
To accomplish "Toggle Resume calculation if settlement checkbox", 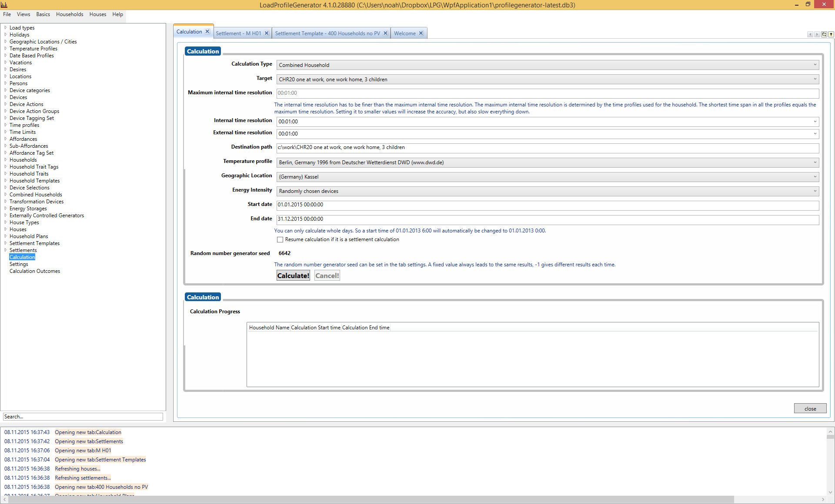I will point(280,240).
